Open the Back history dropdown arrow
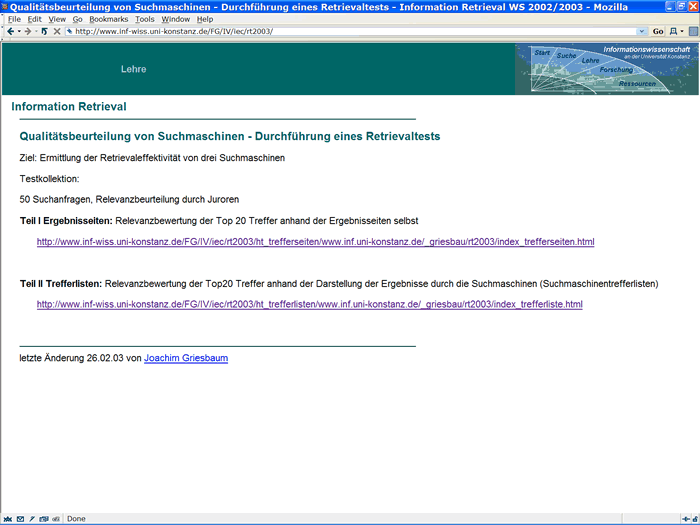Viewport: 700px width, 525px height. pos(19,31)
